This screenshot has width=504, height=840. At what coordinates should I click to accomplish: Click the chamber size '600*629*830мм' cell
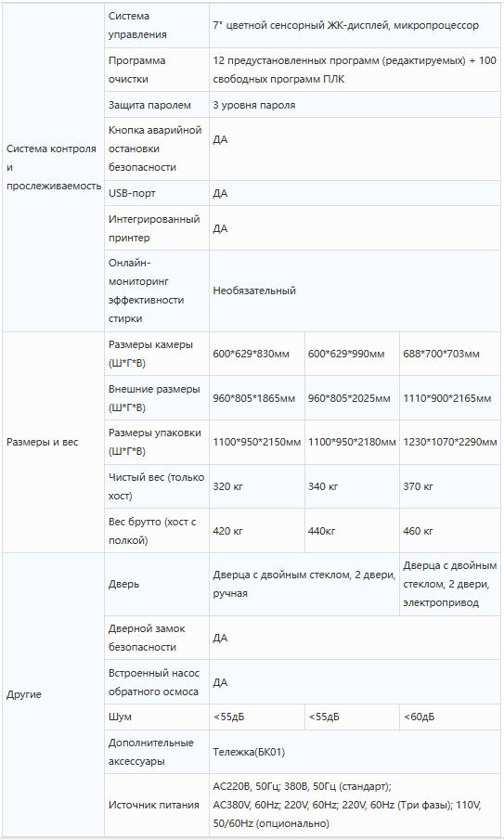pos(256,355)
